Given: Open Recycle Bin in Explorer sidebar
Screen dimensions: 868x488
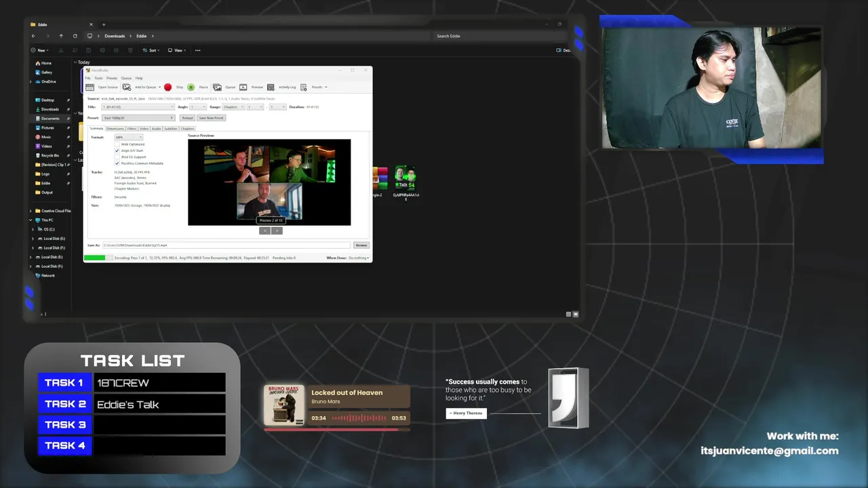Looking at the screenshot, I should click(47, 155).
